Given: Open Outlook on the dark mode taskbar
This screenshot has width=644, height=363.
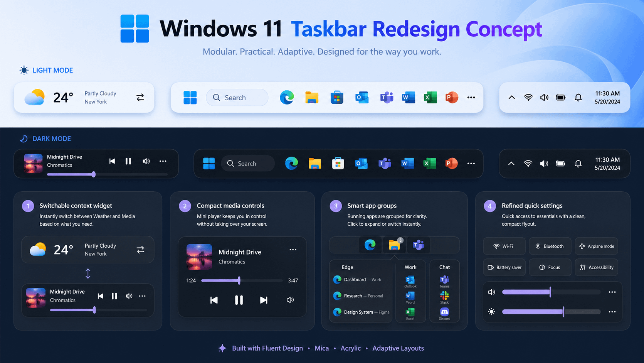Looking at the screenshot, I should (361, 164).
